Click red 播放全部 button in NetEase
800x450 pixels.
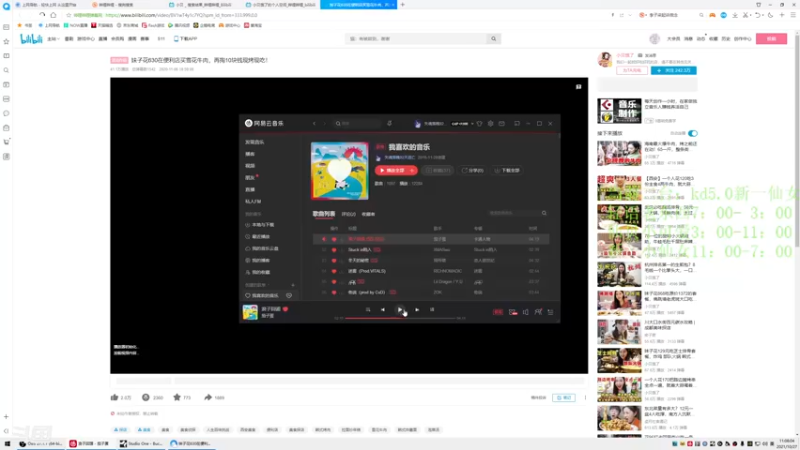[x=396, y=170]
